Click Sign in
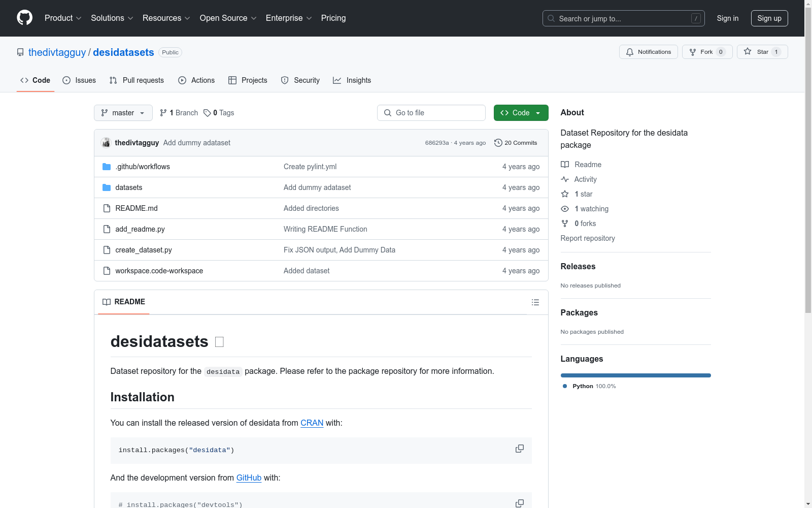Screen dimensions: 812x508 click(727, 18)
